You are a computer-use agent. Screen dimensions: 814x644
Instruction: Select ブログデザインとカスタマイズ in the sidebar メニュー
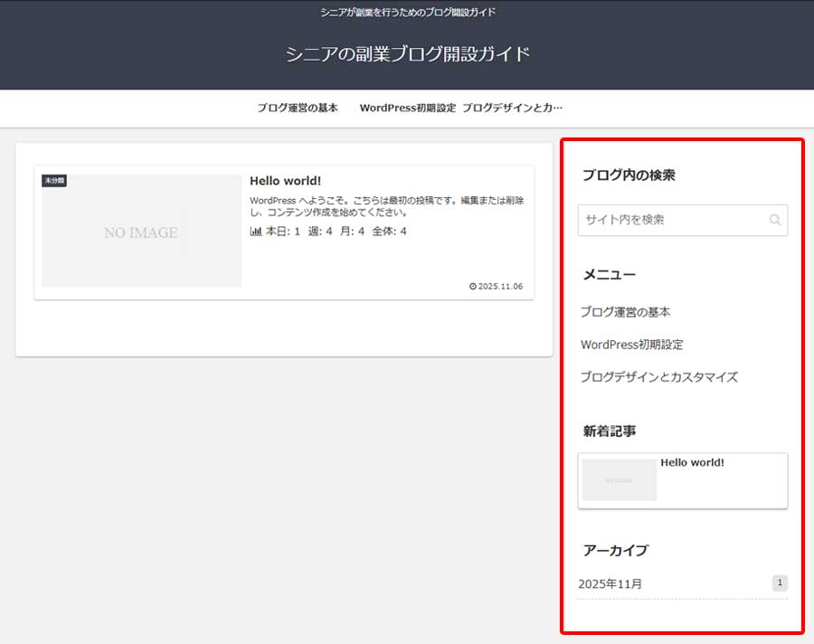pyautogui.click(x=659, y=377)
